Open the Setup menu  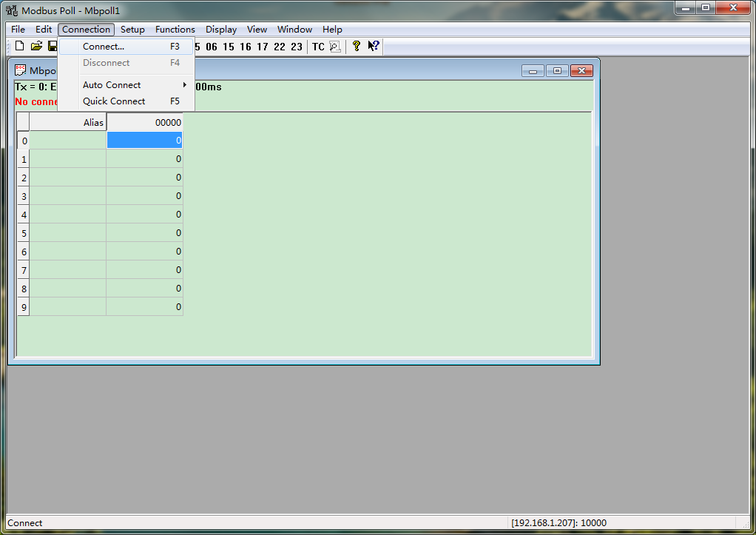(132, 30)
